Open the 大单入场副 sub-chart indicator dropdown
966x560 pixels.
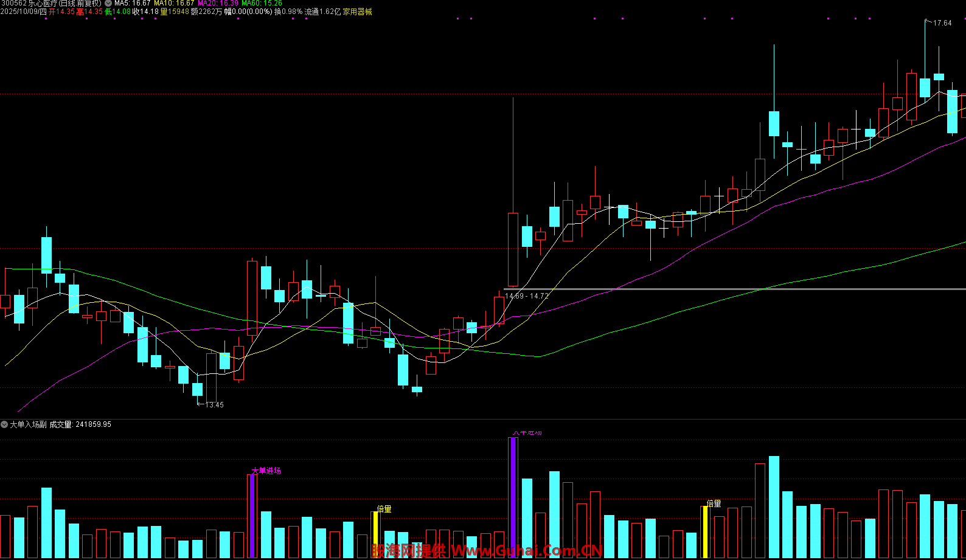(4, 424)
